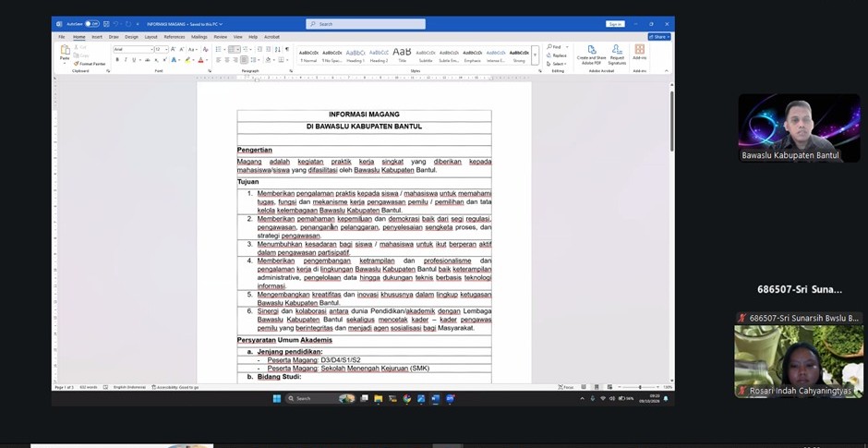Decrease paragraph indent
This screenshot has height=448, width=868.
pyautogui.click(x=259, y=49)
